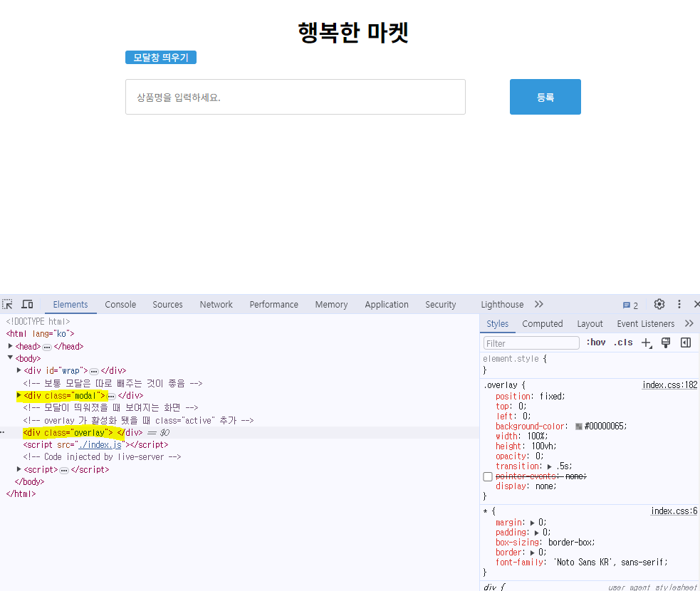Open the Security tab
Screen dimensions: 700x591
tap(441, 305)
